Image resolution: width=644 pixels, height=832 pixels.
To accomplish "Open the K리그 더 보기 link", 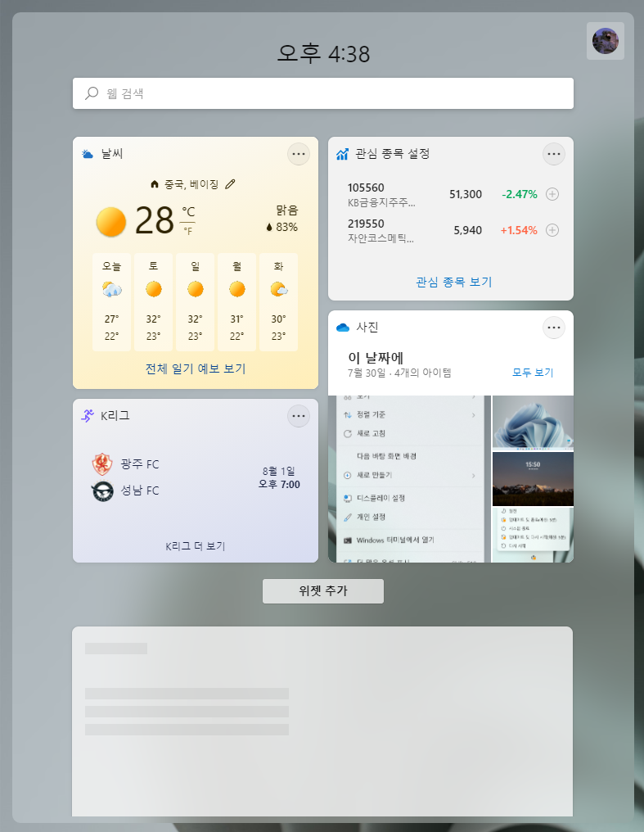I will click(x=196, y=546).
